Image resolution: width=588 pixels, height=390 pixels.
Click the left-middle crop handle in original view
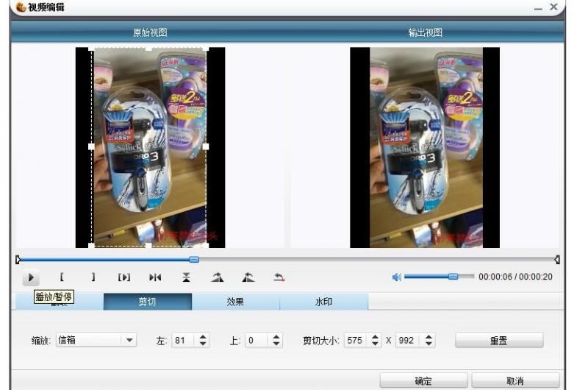click(x=91, y=146)
